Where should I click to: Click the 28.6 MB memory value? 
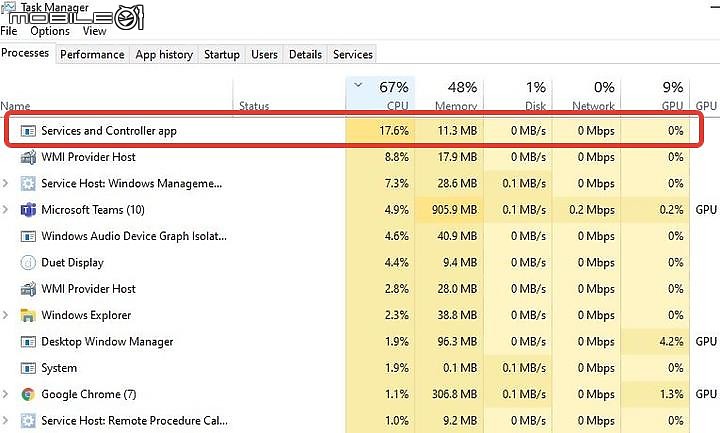pyautogui.click(x=457, y=183)
